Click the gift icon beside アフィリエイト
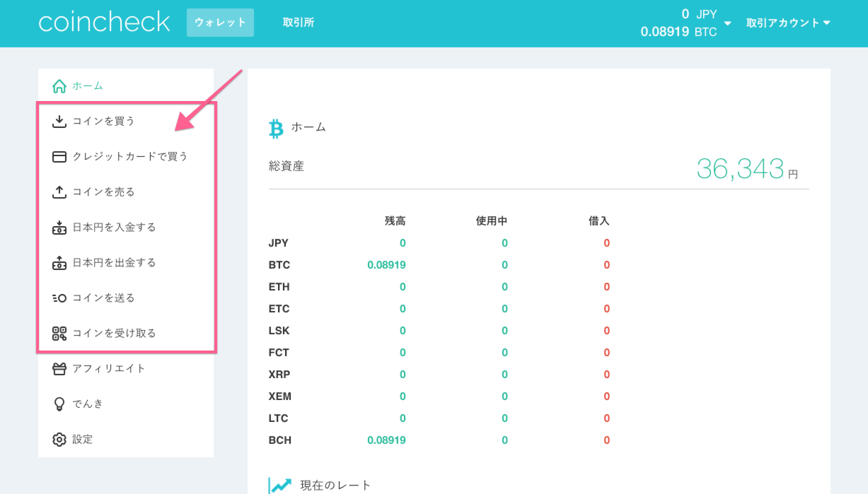Screen dimensions: 868x494 [59, 369]
